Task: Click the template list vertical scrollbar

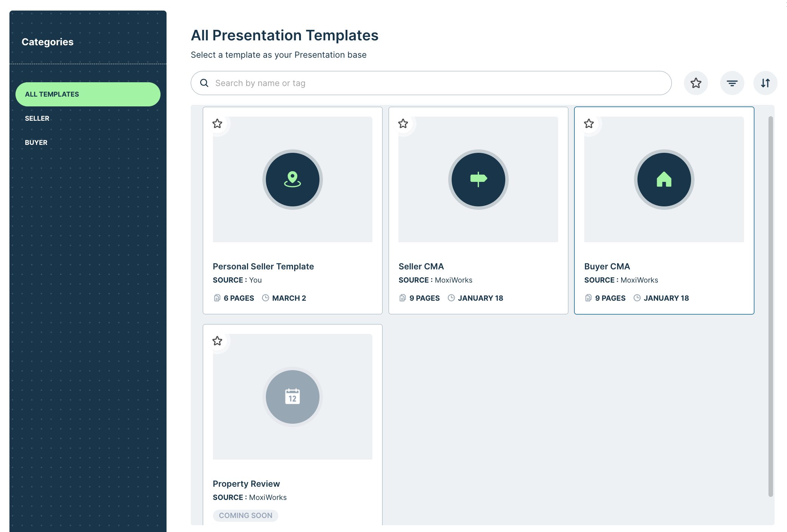Action: (770, 306)
